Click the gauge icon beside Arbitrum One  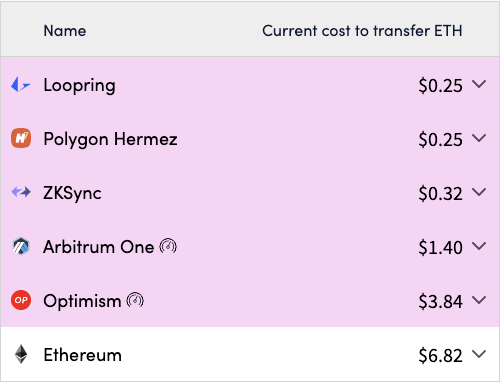pyautogui.click(x=168, y=247)
